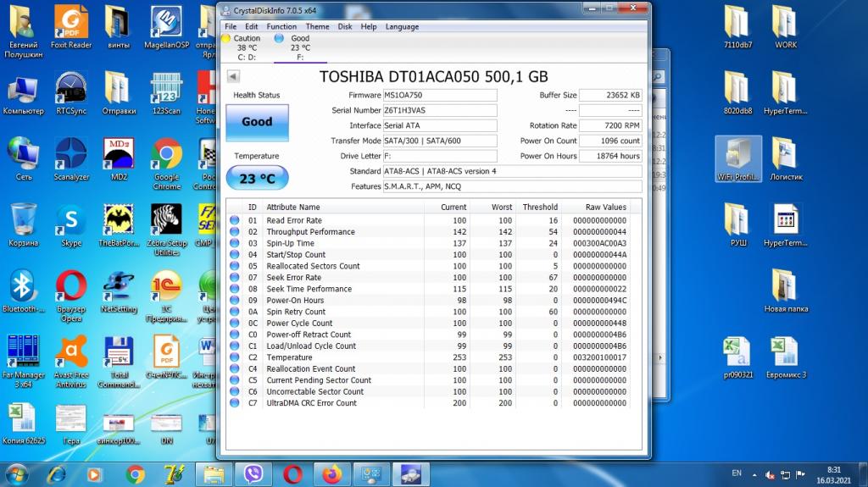Select the Read Error Rate row
The width and height of the screenshot is (868, 487).
428,220
